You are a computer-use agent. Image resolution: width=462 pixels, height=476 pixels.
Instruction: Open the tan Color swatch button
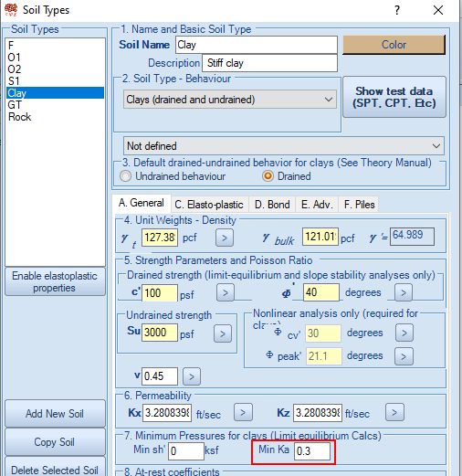click(x=394, y=45)
